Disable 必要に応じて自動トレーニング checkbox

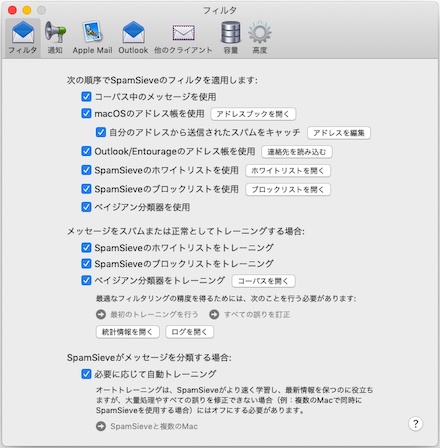pos(86,374)
